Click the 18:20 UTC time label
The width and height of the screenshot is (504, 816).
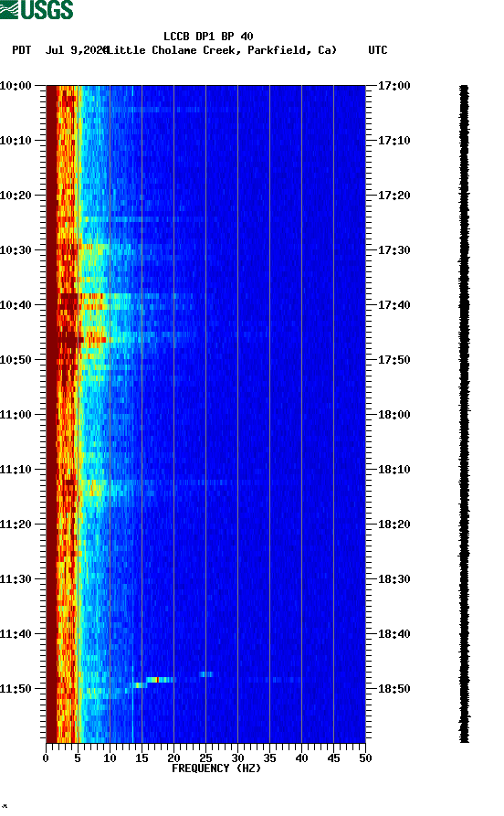394,525
